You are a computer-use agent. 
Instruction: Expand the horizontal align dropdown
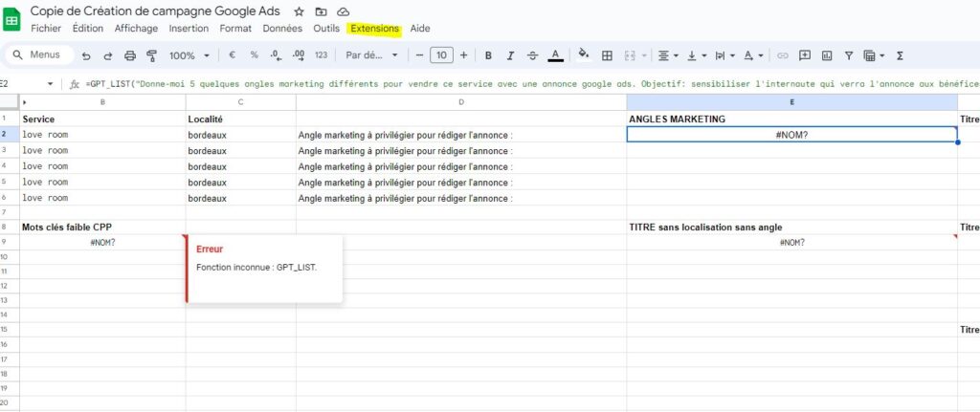[x=669, y=55]
